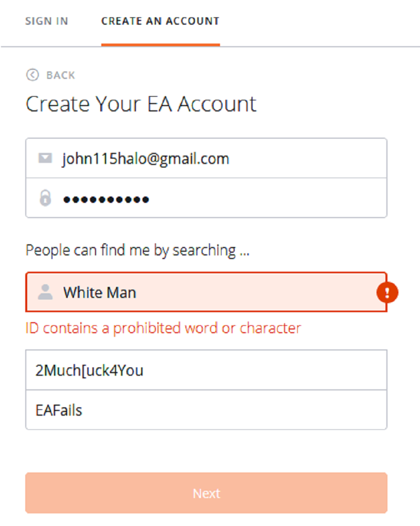
Task: Pick the suggested ID EAFails
Action: pyautogui.click(x=206, y=410)
